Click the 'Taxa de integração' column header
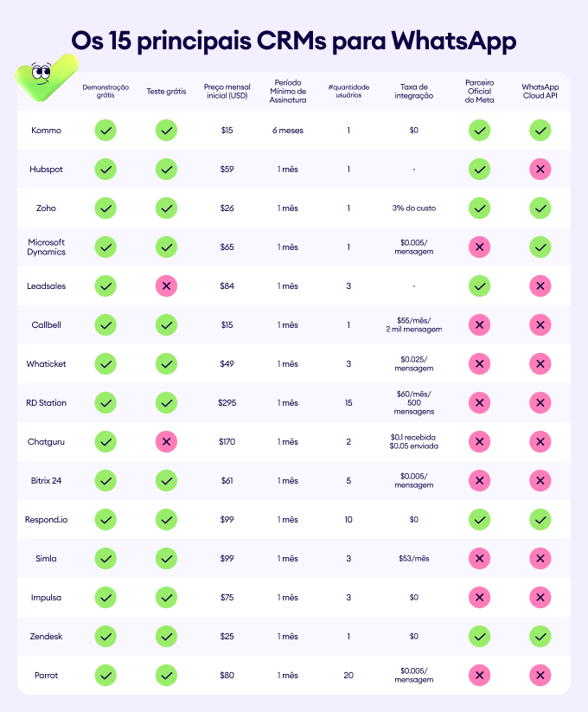This screenshot has height=712, width=588. [x=414, y=91]
